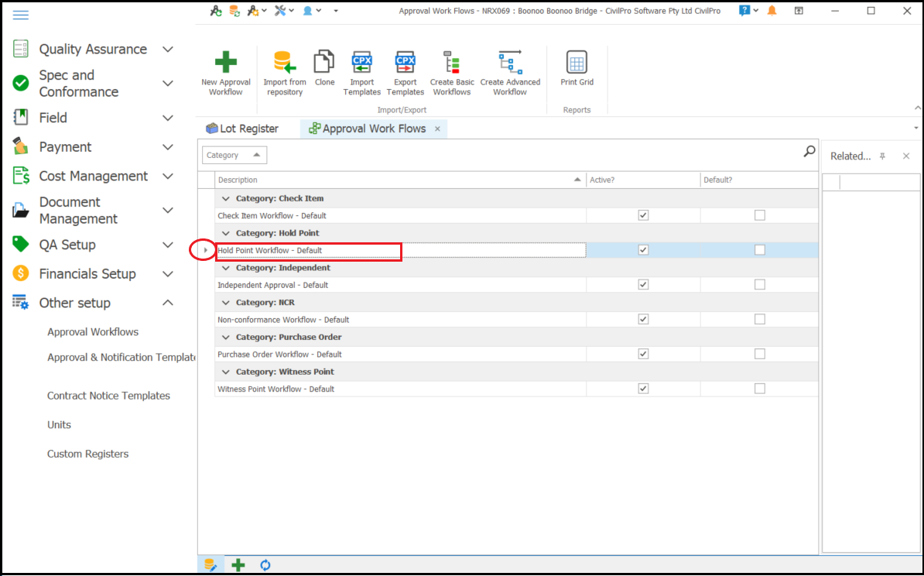Open Custom Registers in sidebar
The image size is (924, 576).
pyautogui.click(x=87, y=454)
